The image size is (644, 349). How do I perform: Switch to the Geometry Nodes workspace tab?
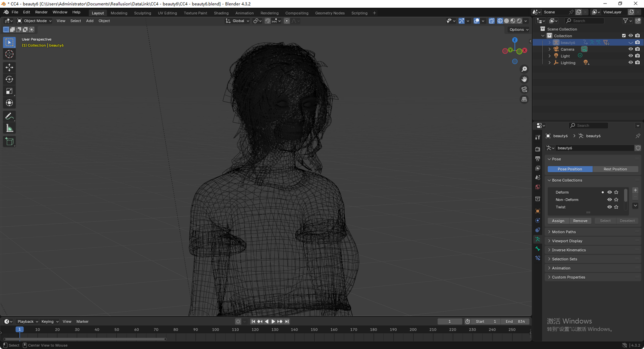pos(330,13)
